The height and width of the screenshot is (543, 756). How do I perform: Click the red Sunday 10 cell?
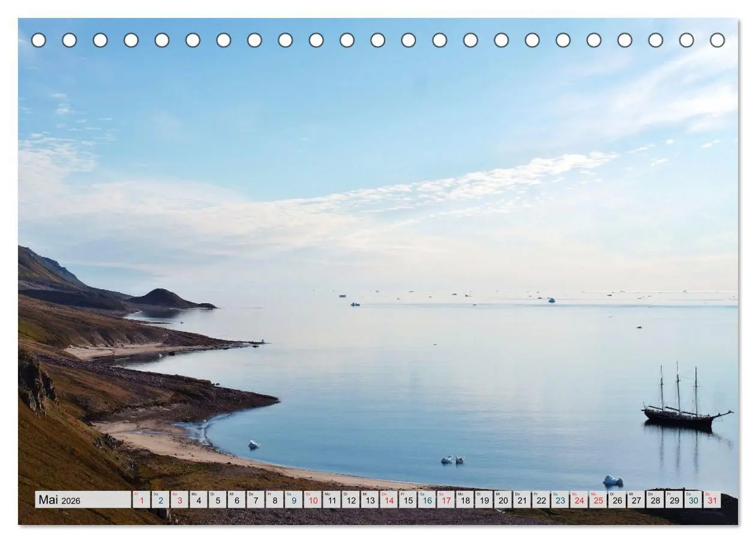pyautogui.click(x=313, y=500)
